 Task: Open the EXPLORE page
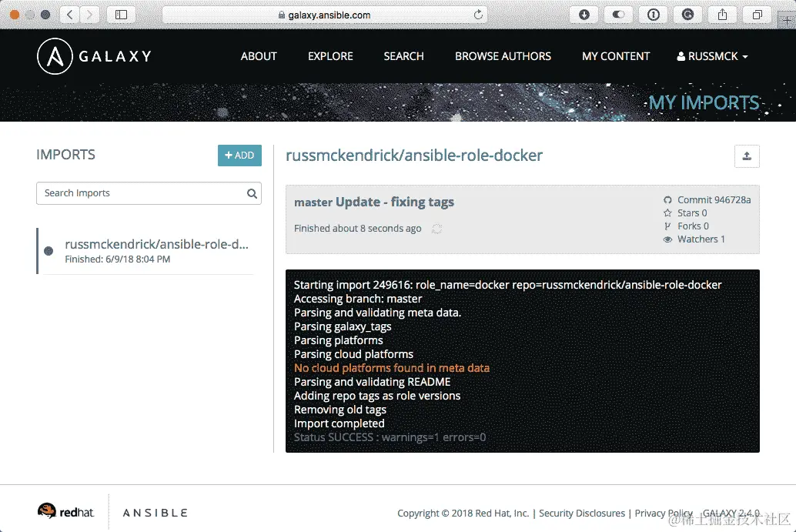(x=330, y=56)
